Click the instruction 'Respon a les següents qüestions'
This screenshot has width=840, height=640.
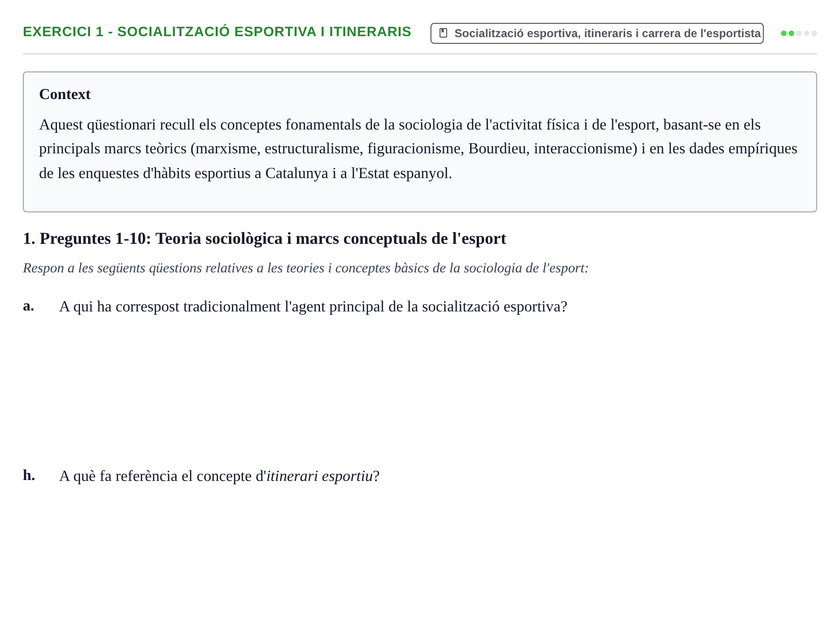click(306, 268)
